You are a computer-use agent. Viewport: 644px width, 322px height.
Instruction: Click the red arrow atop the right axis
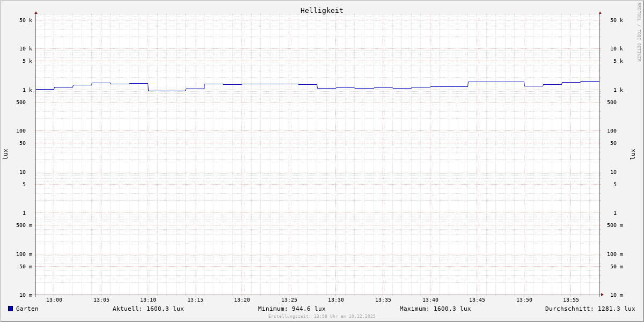[x=600, y=12]
